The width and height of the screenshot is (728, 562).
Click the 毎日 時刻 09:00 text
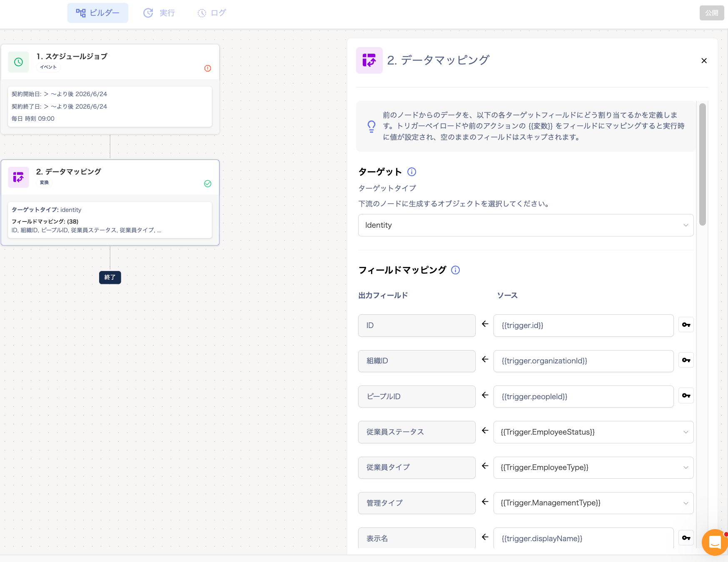(33, 119)
